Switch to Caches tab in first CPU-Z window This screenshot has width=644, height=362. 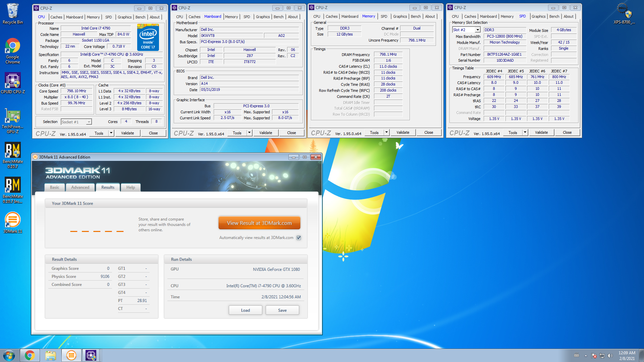pos(56,17)
